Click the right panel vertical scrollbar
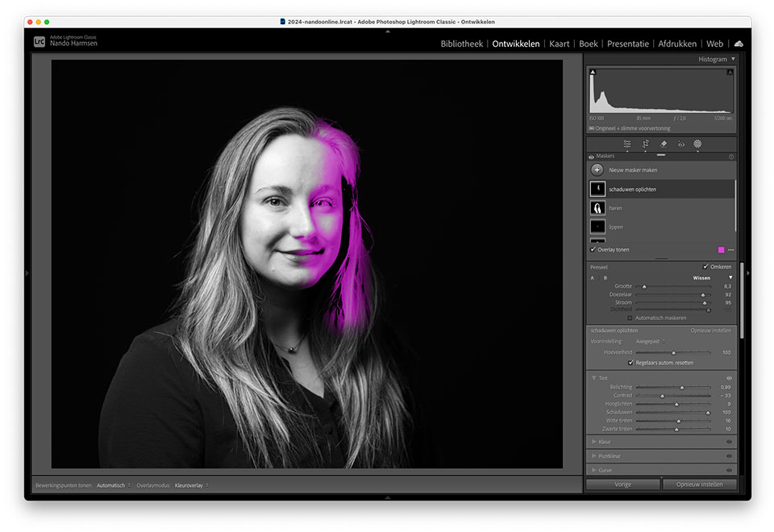Image resolution: width=774 pixels, height=532 pixels. click(742, 301)
